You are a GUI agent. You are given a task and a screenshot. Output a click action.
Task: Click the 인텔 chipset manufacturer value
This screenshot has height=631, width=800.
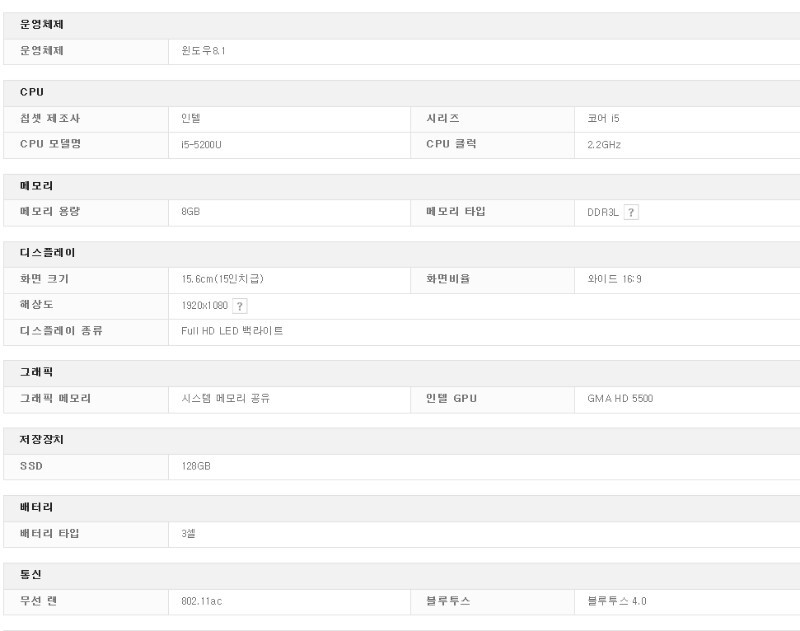pyautogui.click(x=191, y=119)
